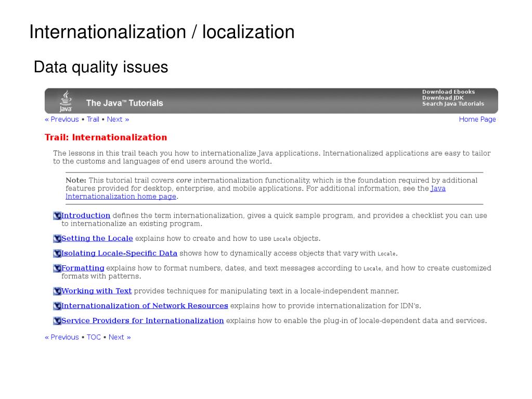Screen dimensions: 532x399
Task: Open the Download JDK link
Action: tap(443, 98)
